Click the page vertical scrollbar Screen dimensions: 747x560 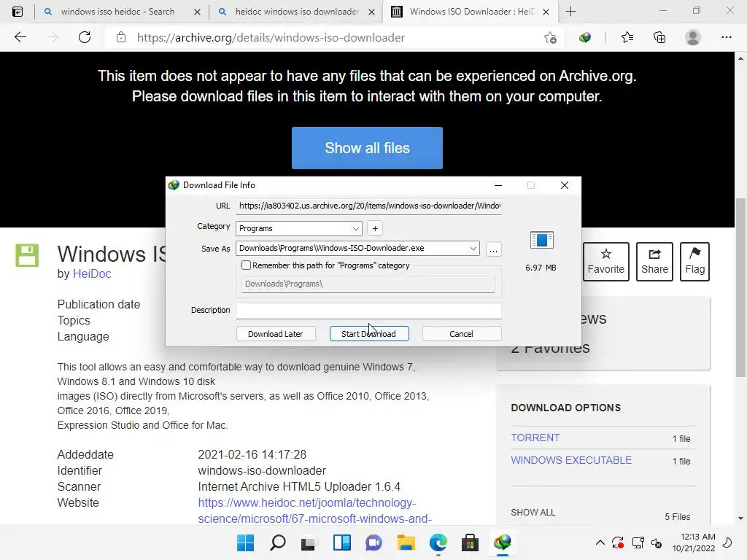point(740,288)
